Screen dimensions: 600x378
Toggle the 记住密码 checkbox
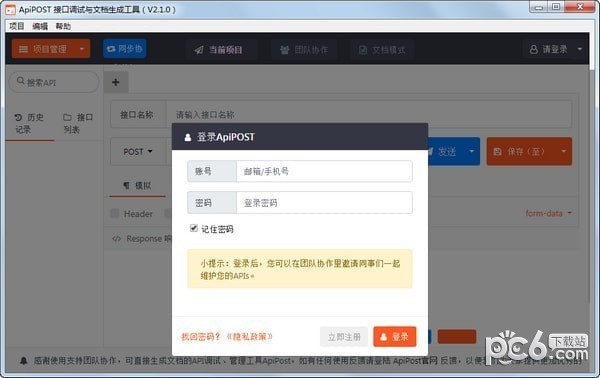194,228
